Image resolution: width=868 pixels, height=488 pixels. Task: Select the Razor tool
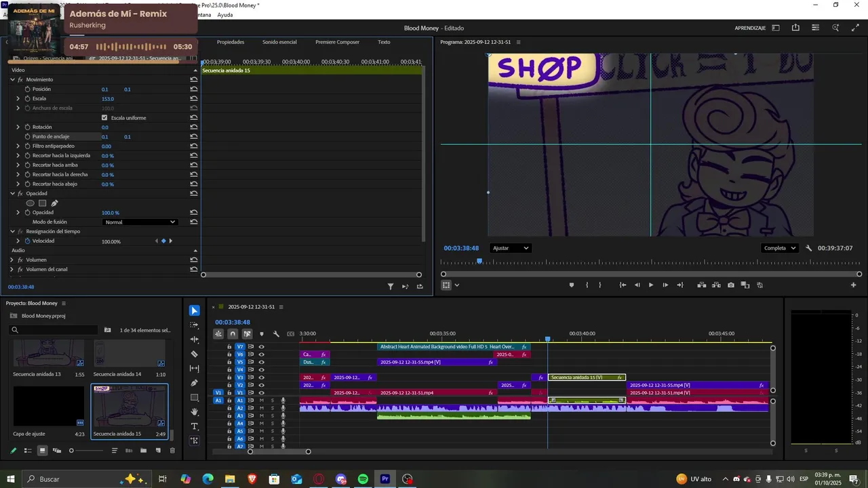(195, 354)
